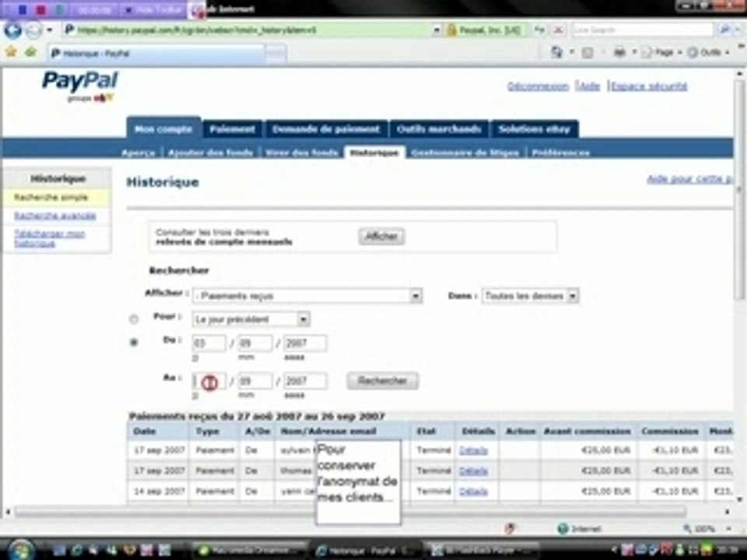This screenshot has width=747, height=560.
Task: Click the vertical page scrollbar
Action: pos(739,191)
